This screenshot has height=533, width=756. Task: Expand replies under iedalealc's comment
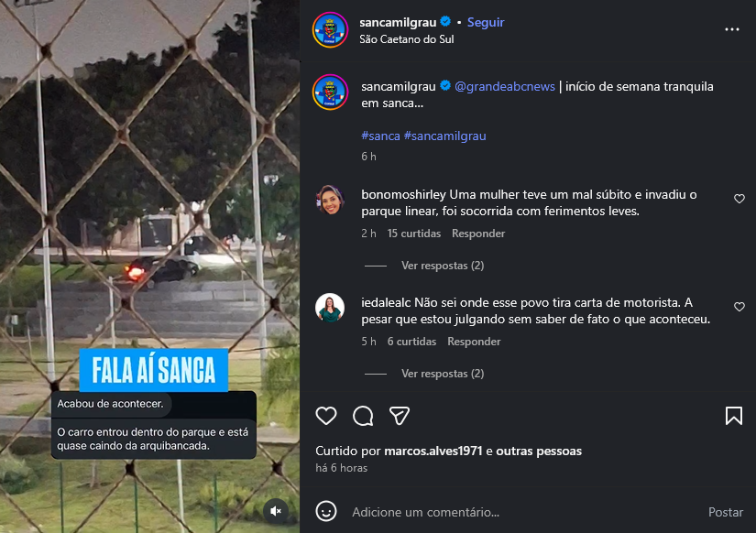pos(442,374)
